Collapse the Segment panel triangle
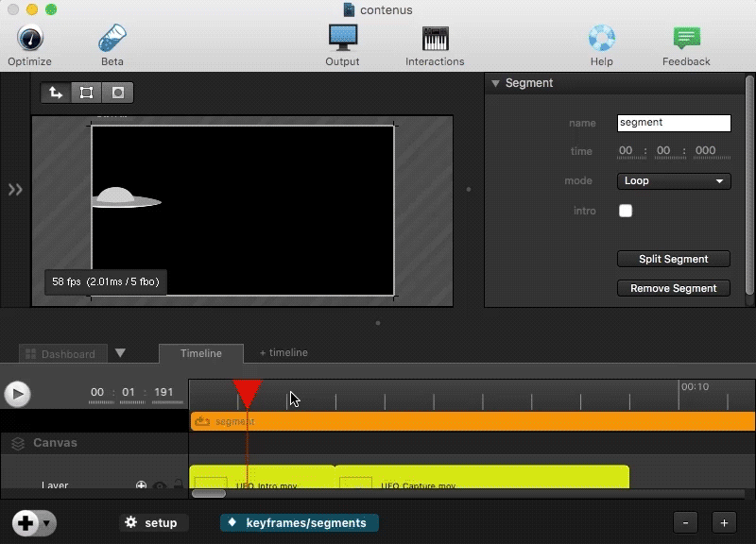 pos(494,83)
